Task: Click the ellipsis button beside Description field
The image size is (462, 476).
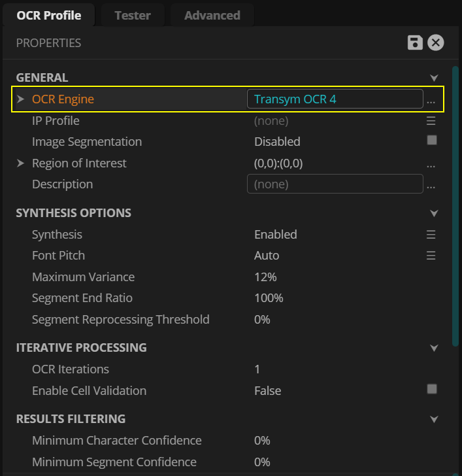Action: click(431, 185)
